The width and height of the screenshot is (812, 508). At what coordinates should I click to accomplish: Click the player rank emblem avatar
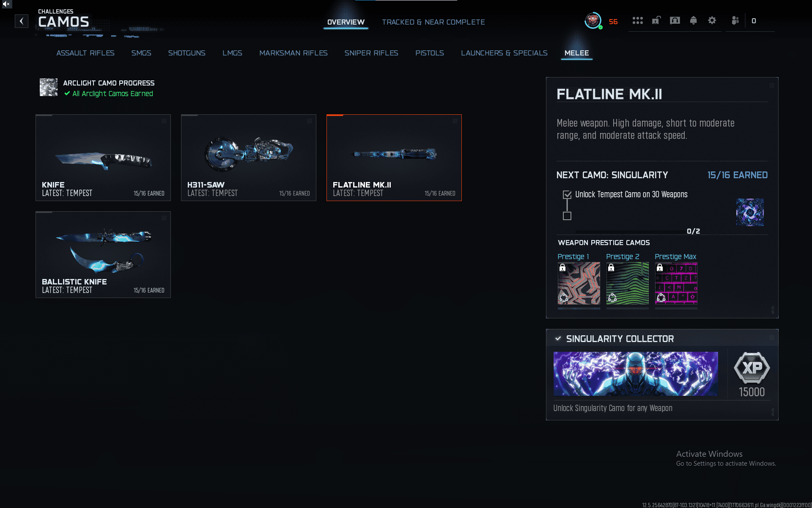(593, 20)
